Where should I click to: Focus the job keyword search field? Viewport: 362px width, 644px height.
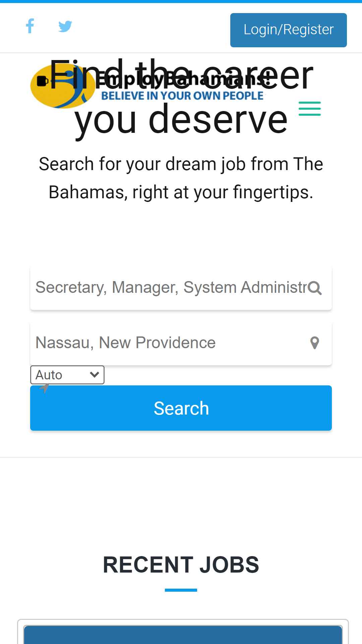[181, 288]
